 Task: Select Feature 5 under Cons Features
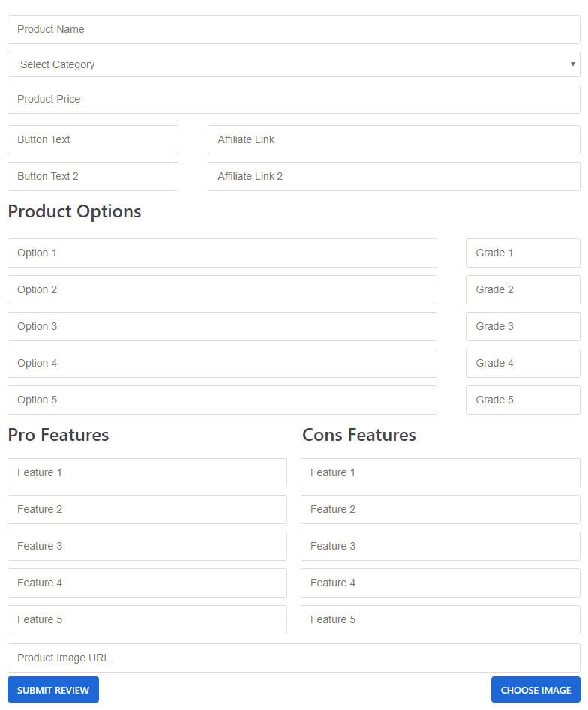440,620
